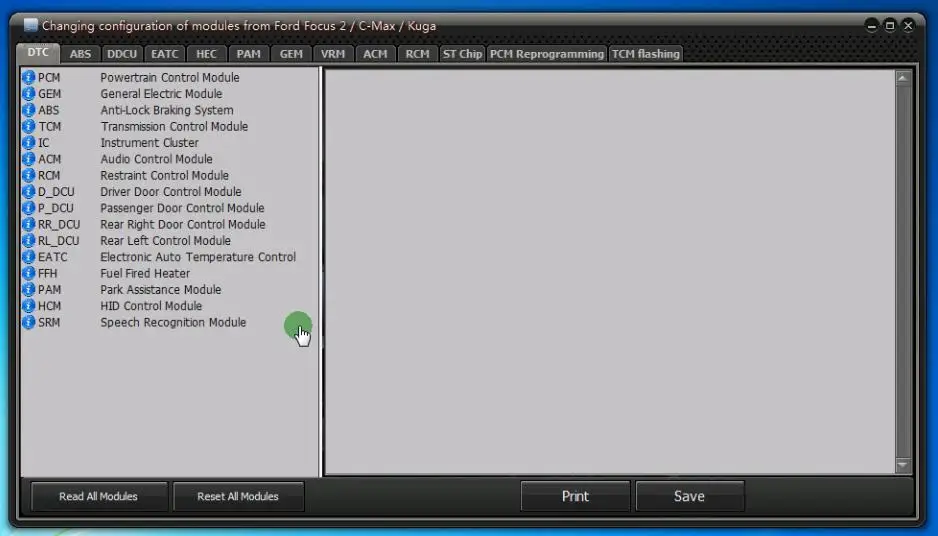Select Rear Left Control Module text
Viewport: 938px width, 536px height.
(165, 240)
